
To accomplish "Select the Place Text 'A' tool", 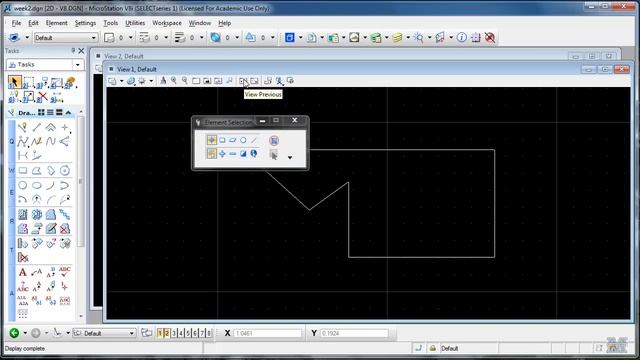I will [23, 272].
